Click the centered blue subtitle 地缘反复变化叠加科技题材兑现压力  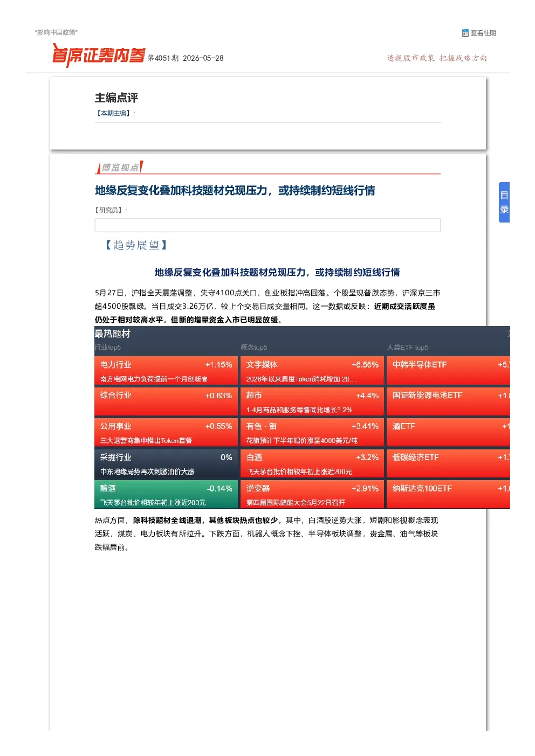coord(277,272)
